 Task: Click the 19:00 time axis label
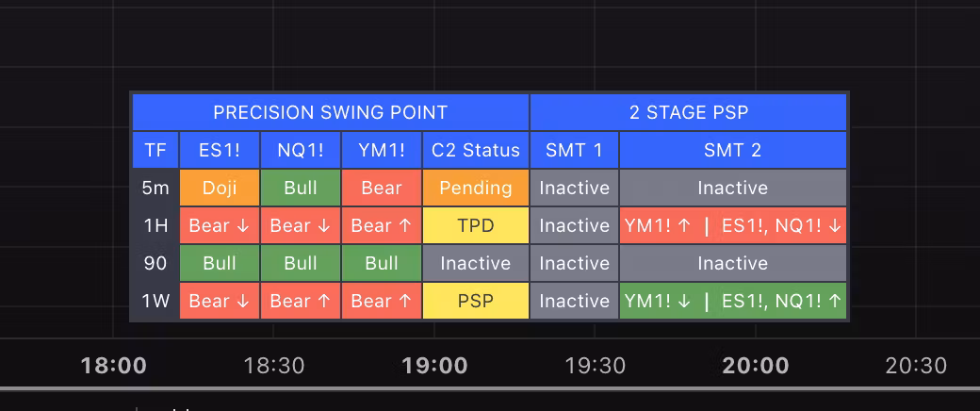click(x=434, y=365)
